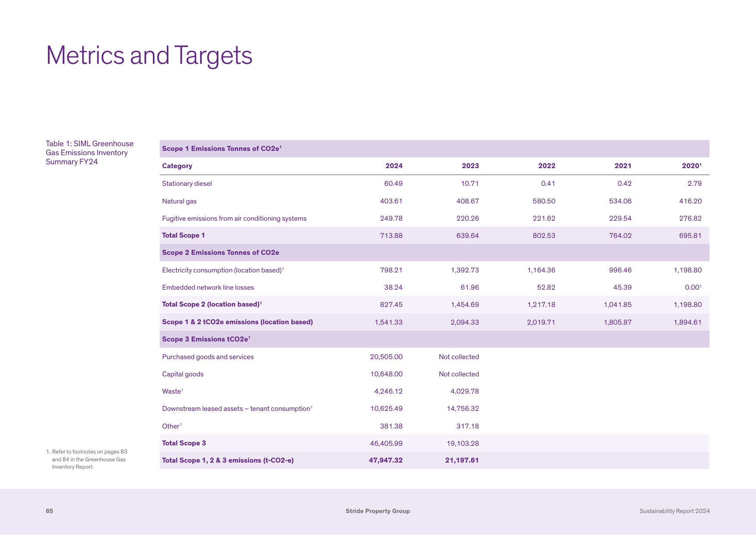Click the fugitive emissions 2020 value 276.82
Screen dimensions: 756x535
pos(690,219)
